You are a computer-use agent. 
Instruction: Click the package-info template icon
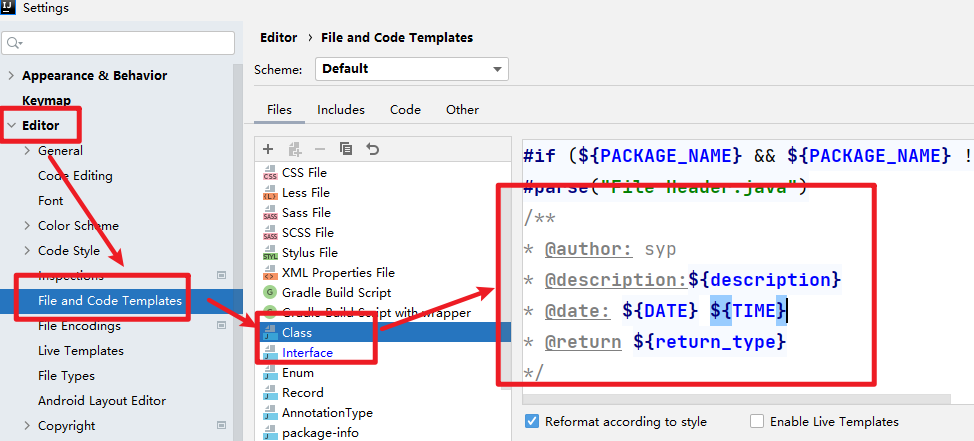pos(270,432)
